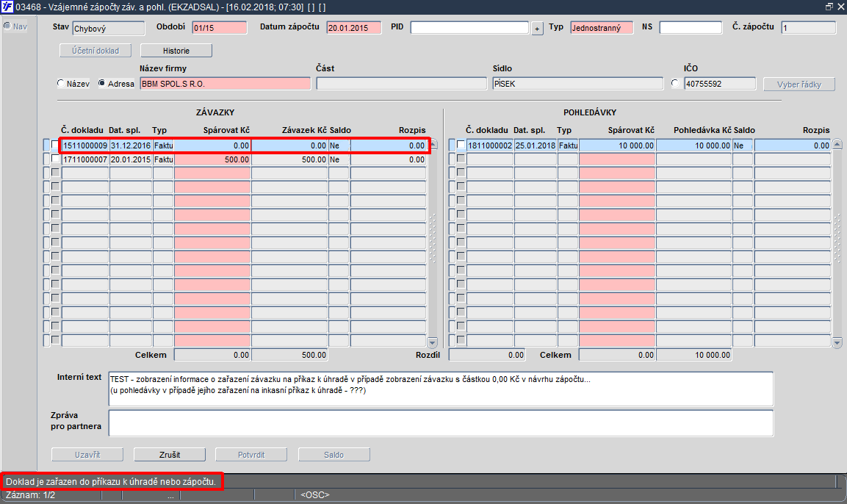This screenshot has height=504, width=847.
Task: Click the Závazky vertical scrollbar track
Action: [433, 243]
